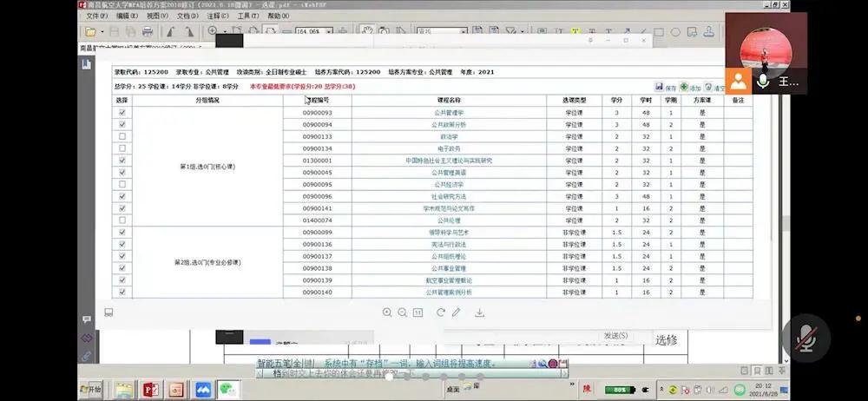Rotate the image with the rotate icon
This screenshot has width=868, height=401.
(x=441, y=312)
